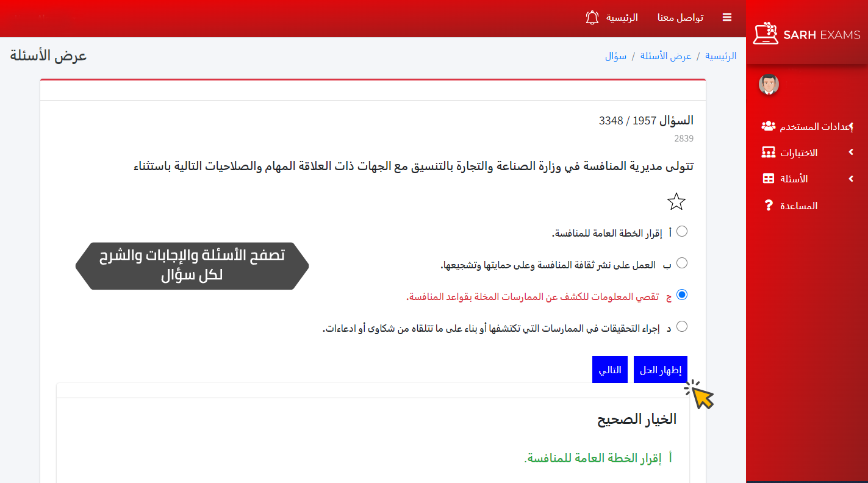The height and width of the screenshot is (483, 868).
Task: Click the SARH EXAMS logo
Action: tap(806, 34)
